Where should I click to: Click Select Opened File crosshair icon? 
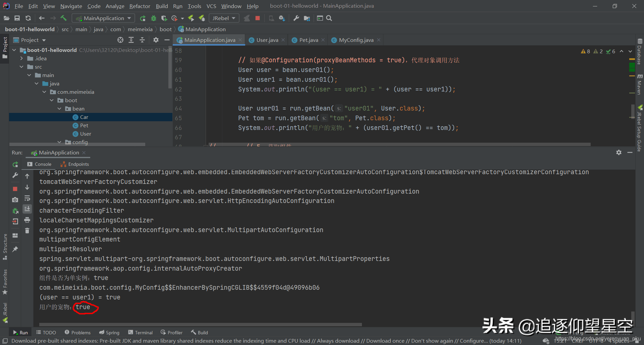tap(120, 40)
